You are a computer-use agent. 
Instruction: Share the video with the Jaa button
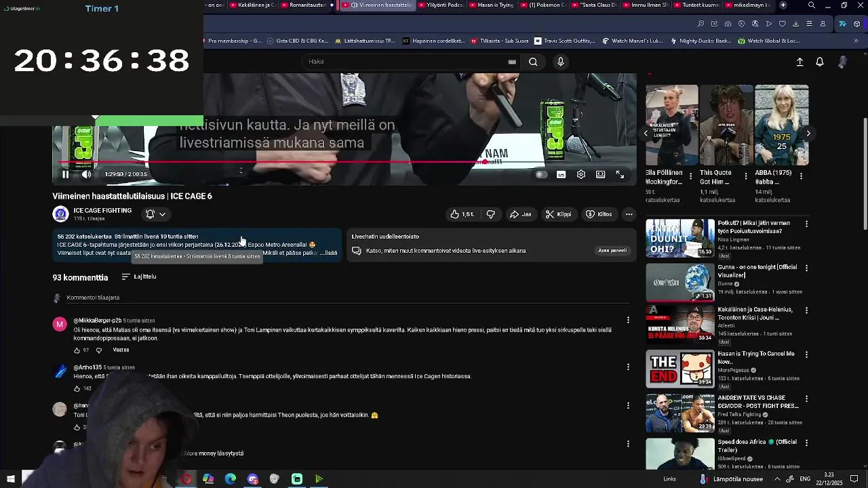[x=520, y=214]
